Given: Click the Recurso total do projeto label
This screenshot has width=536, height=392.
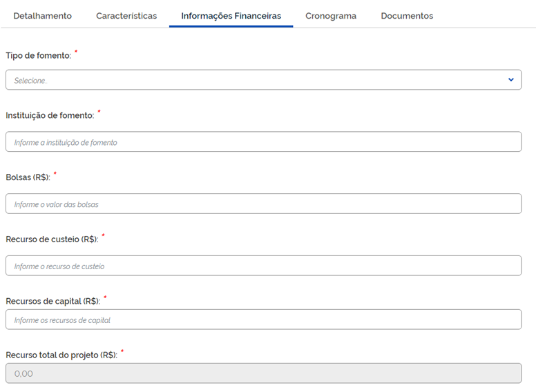Looking at the screenshot, I should point(61,355).
